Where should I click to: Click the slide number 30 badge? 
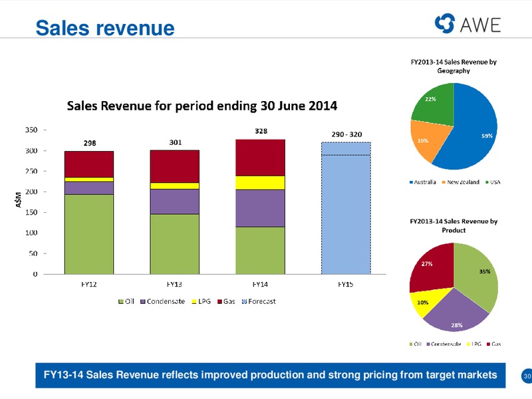coord(527,376)
